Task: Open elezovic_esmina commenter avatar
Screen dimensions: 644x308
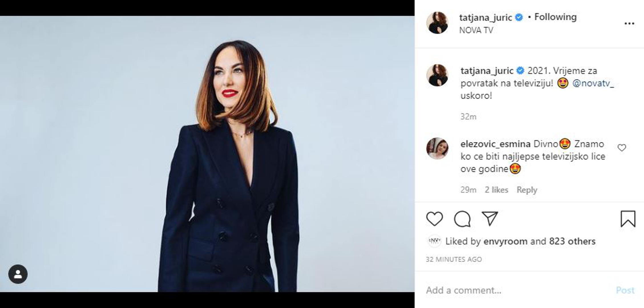Action: pos(437,148)
